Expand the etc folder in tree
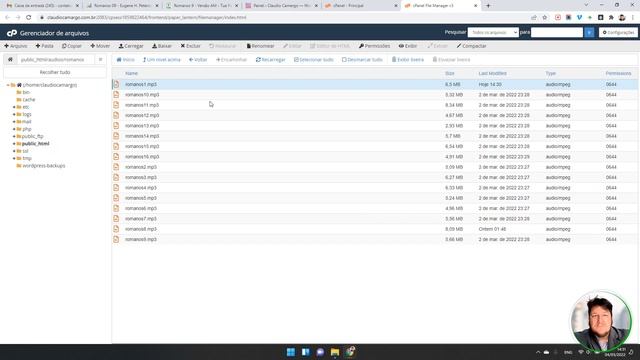The height and width of the screenshot is (360, 640). pos(14,107)
